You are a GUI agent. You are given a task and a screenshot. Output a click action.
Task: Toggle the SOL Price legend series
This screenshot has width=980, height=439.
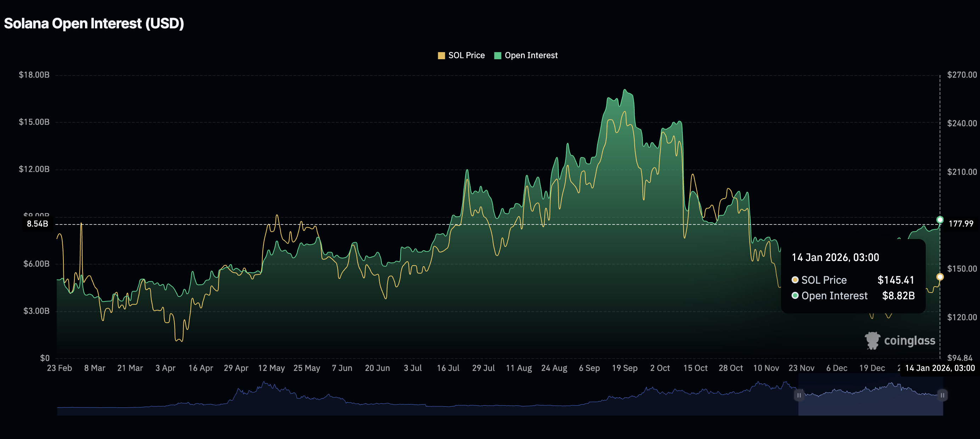(466, 56)
